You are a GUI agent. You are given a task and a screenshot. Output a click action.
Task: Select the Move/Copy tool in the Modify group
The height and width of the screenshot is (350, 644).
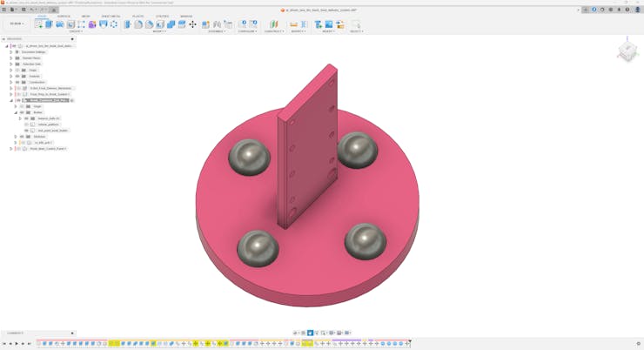(x=192, y=24)
